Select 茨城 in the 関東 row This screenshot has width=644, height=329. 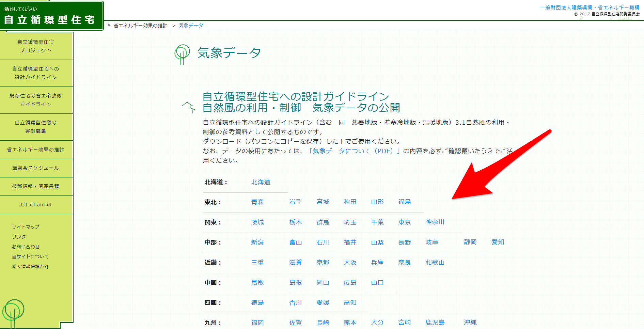257,222
